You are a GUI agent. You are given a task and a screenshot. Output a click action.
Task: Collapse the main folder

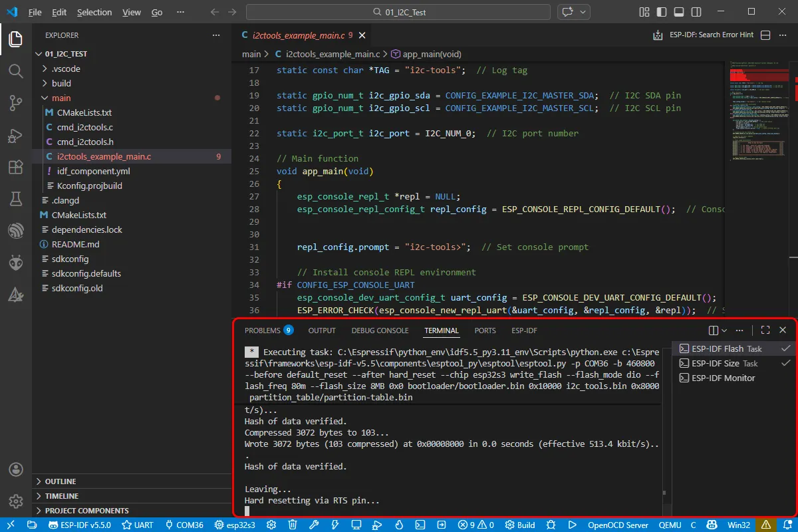coord(61,98)
